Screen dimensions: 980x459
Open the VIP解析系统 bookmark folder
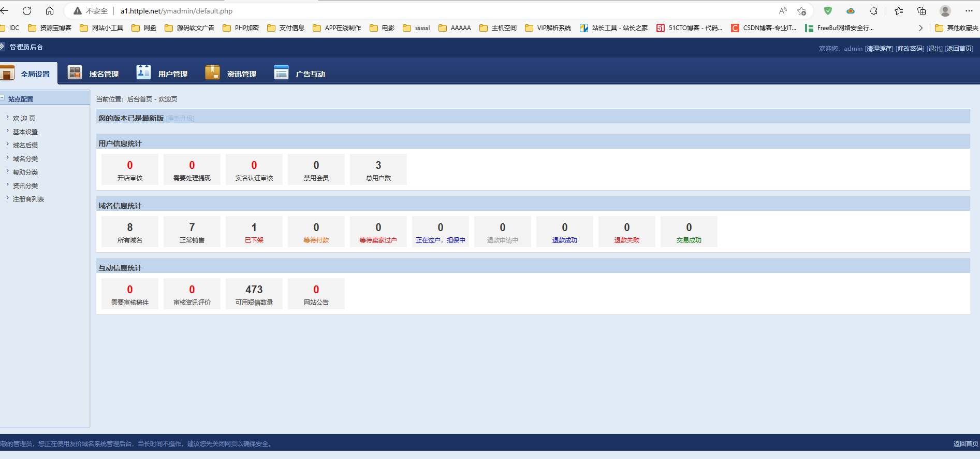(x=548, y=28)
